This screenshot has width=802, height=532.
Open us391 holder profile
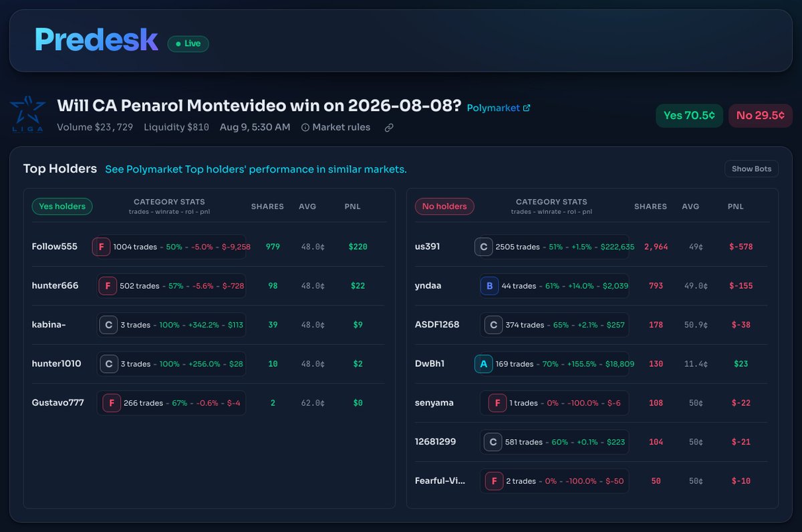pos(428,247)
